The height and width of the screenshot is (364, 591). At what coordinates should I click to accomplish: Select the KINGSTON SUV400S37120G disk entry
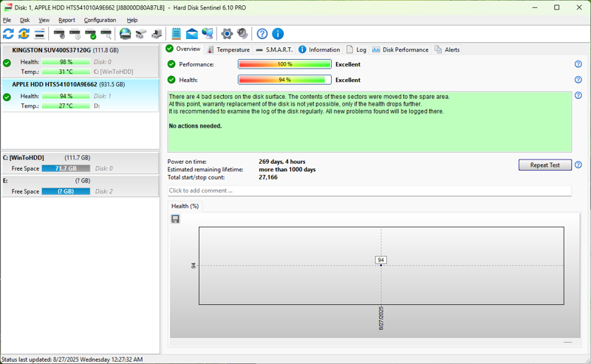pos(80,61)
